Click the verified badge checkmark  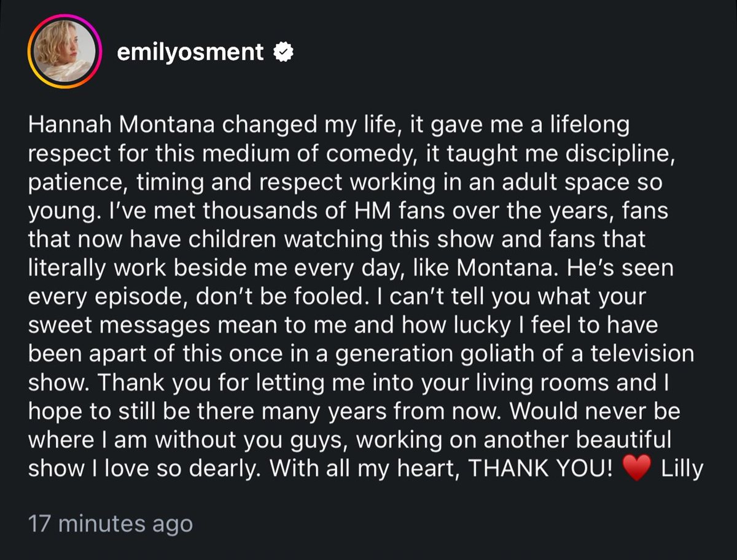283,53
